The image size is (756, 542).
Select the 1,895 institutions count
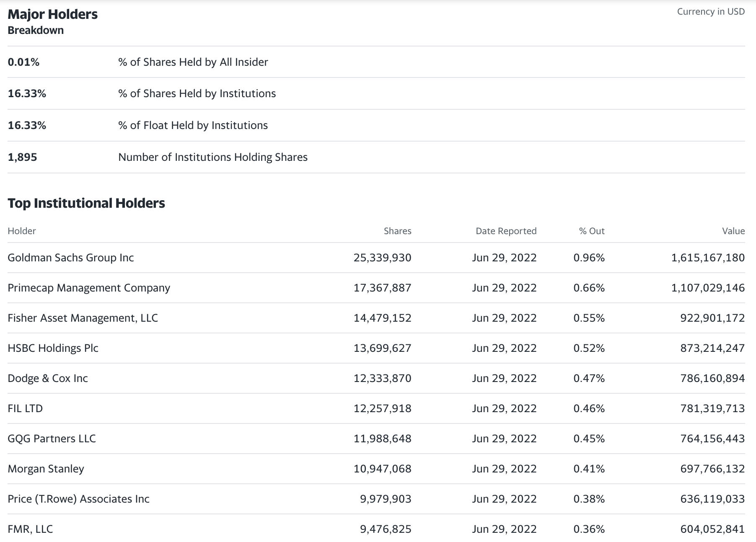[x=23, y=157]
